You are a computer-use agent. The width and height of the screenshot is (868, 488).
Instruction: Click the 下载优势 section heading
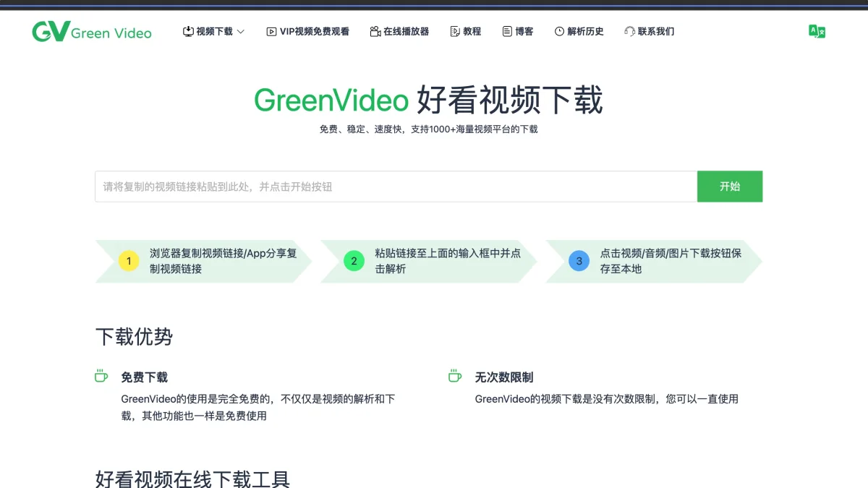[134, 337]
